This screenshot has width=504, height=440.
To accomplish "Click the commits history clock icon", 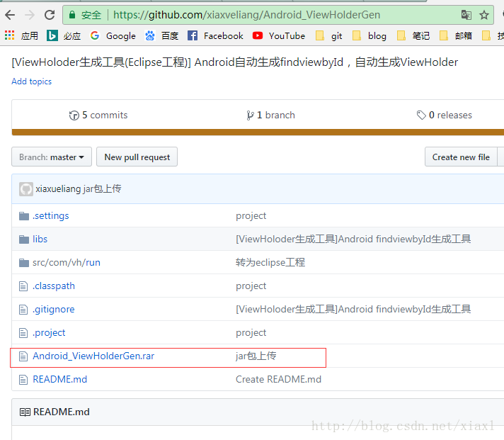I will pos(74,115).
